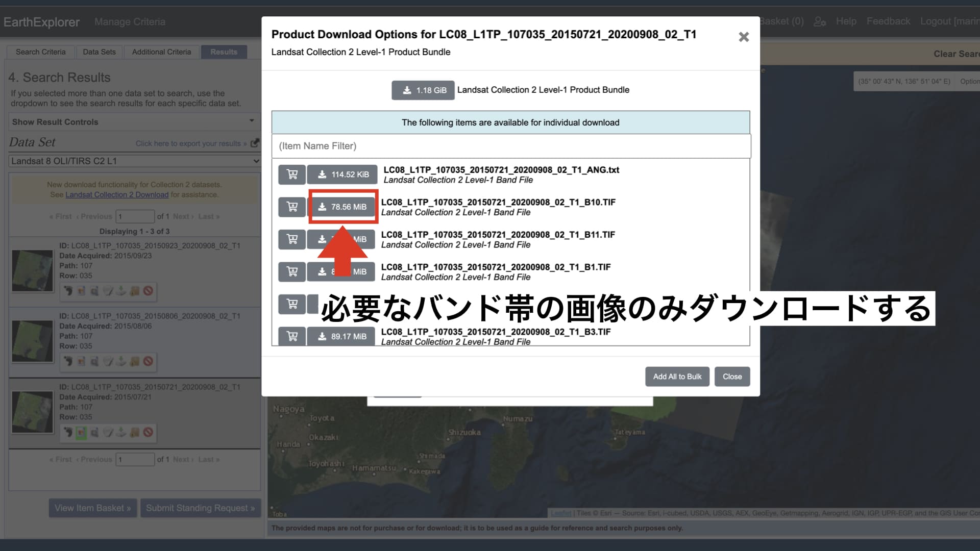The height and width of the screenshot is (551, 980).
Task: Switch to the Search Criteria tab
Action: click(40, 52)
